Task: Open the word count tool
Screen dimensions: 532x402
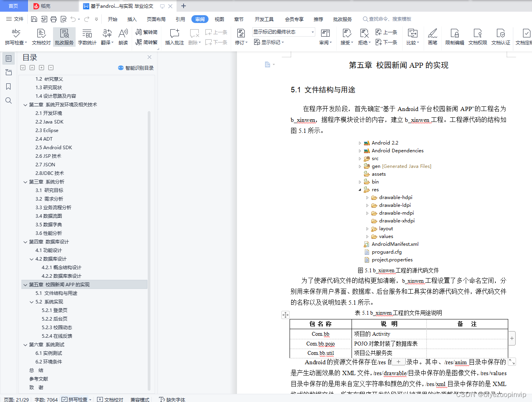Action: click(87, 37)
